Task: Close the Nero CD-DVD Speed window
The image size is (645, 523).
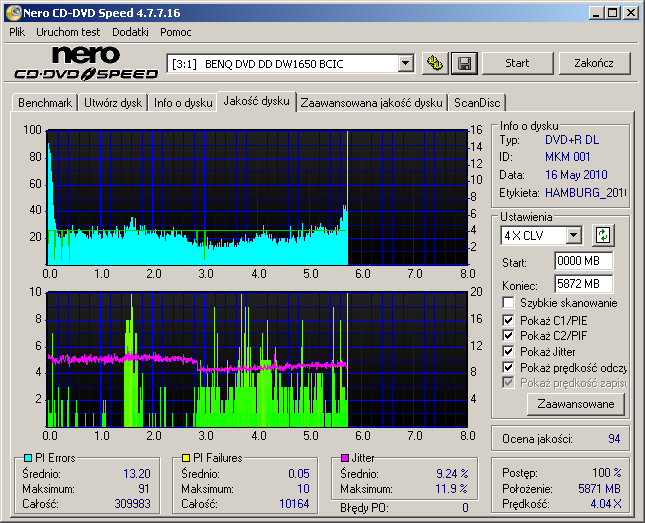Action: click(x=631, y=13)
